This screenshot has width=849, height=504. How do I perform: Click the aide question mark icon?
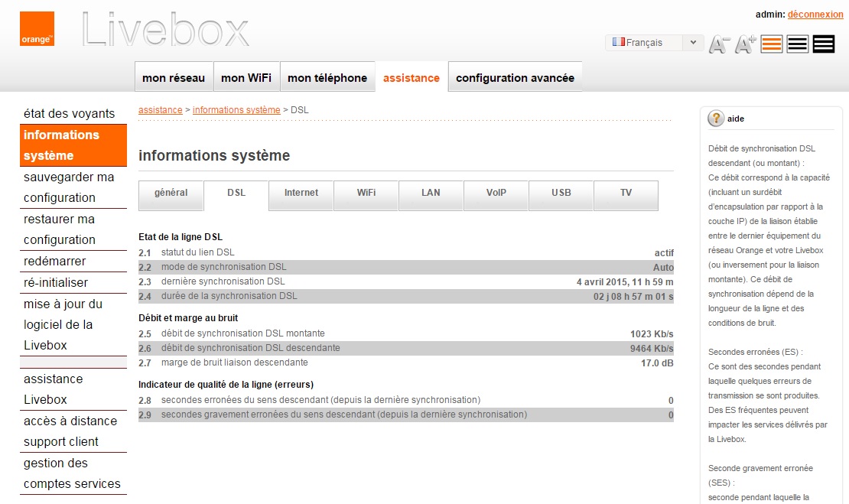(716, 119)
